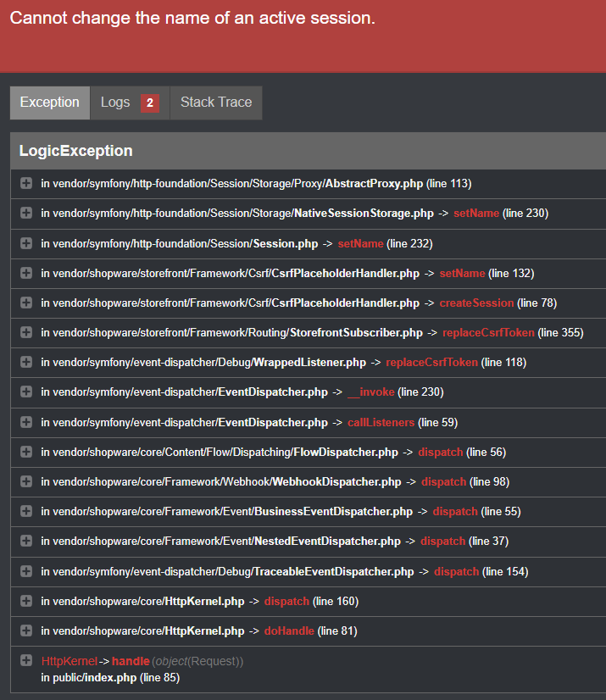This screenshot has width=606, height=700.
Task: Expand TraceableEventDispatcher.php dispatch line 154 row
Action: click(26, 571)
